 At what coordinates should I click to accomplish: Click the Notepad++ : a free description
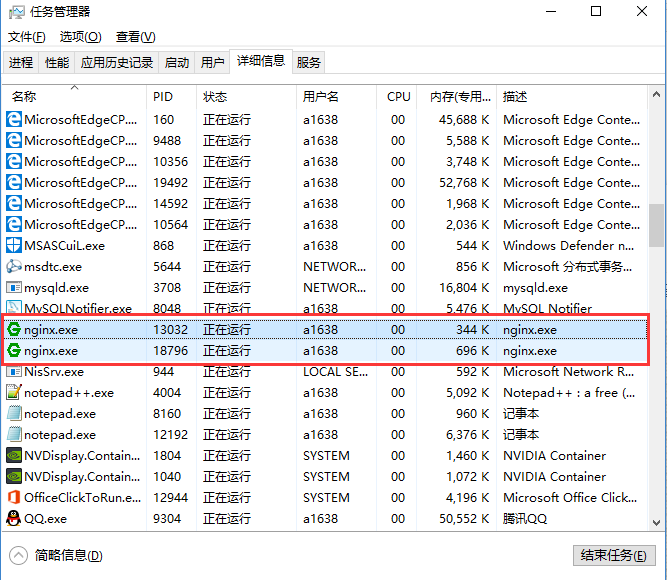point(569,393)
